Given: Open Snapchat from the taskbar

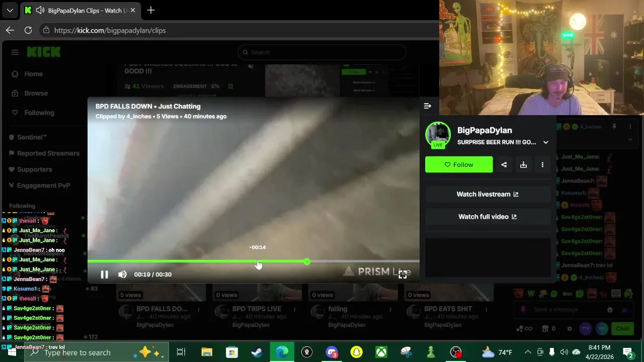Looking at the screenshot, I should 356,352.
